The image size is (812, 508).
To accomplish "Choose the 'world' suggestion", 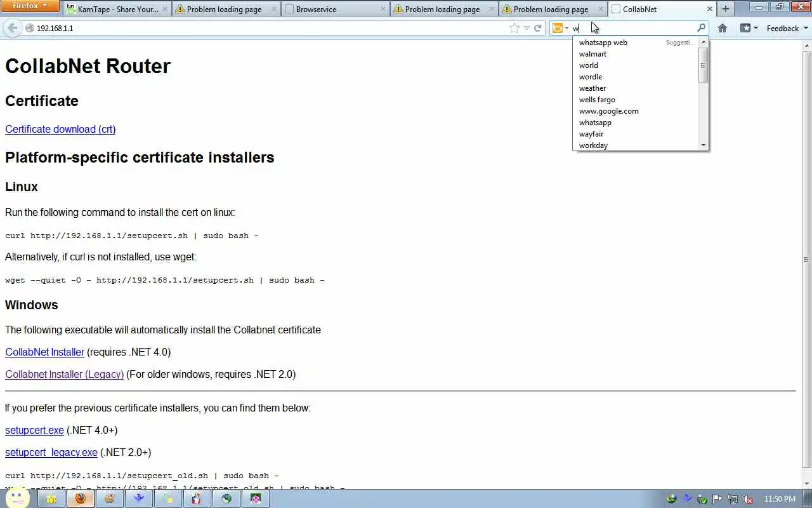I will 636,65.
